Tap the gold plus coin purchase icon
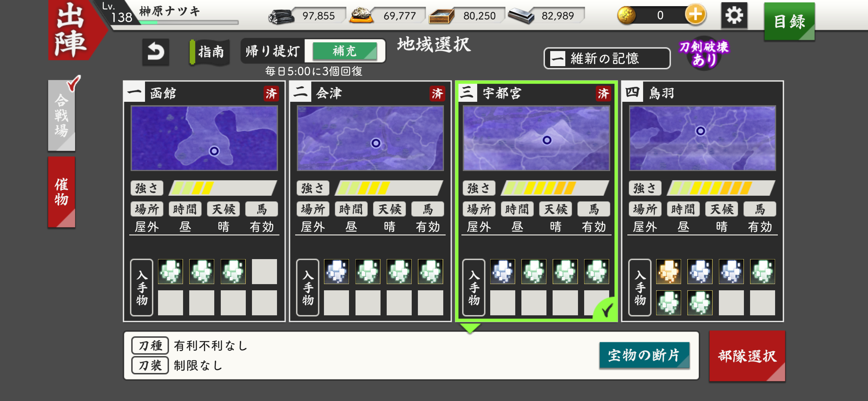 pyautogui.click(x=695, y=15)
